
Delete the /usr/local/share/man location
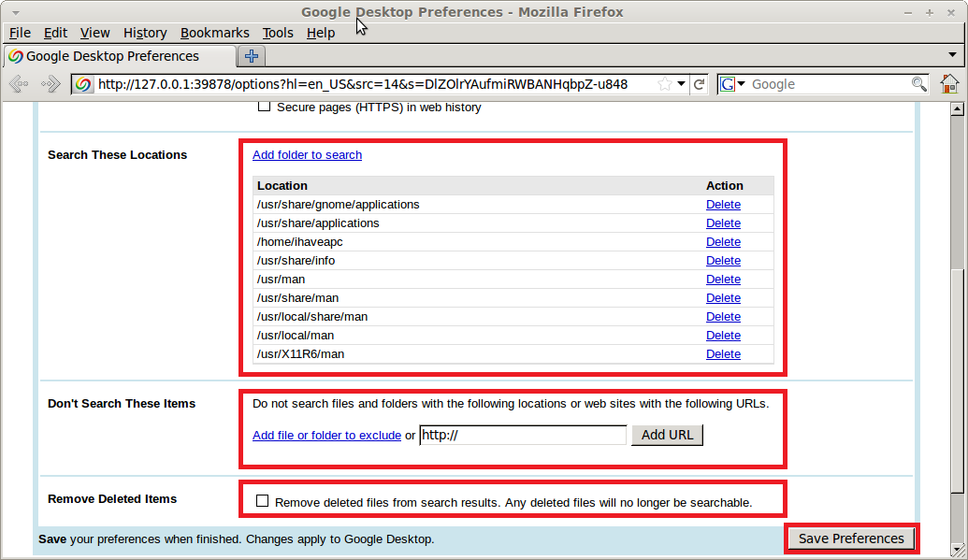tap(723, 317)
